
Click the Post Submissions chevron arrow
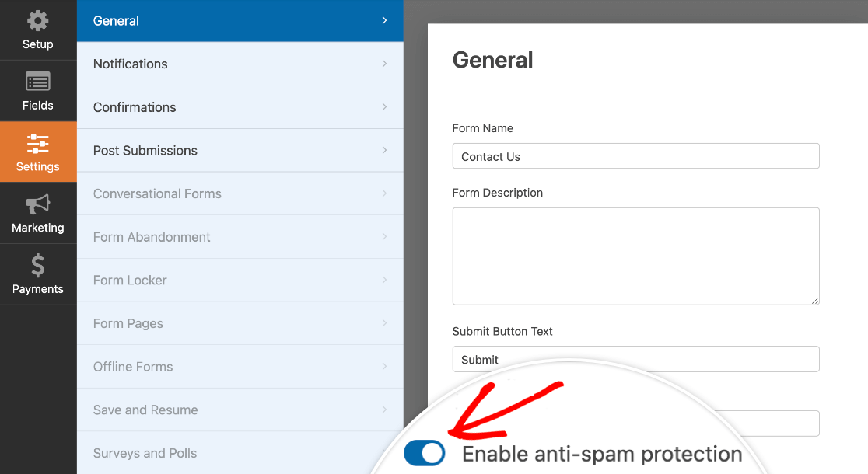[x=384, y=150]
